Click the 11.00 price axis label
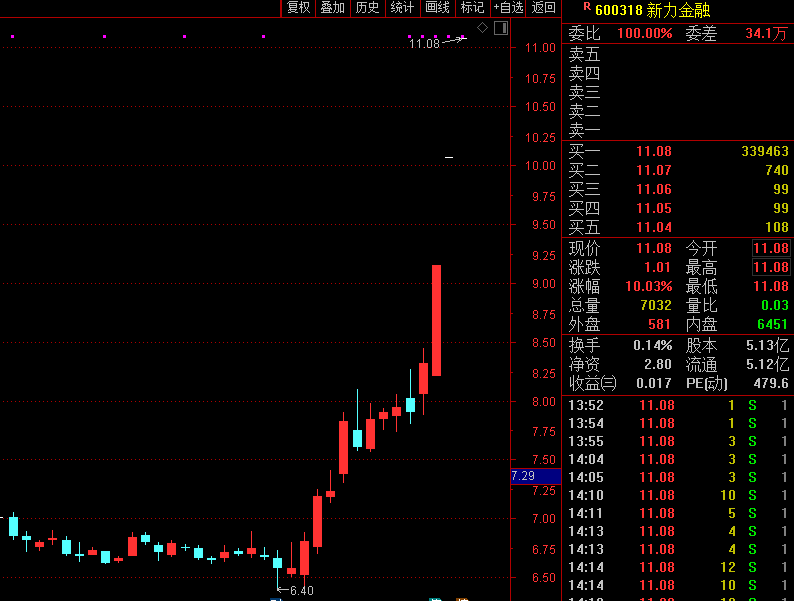Screen dimensions: 794x601 click(540, 48)
